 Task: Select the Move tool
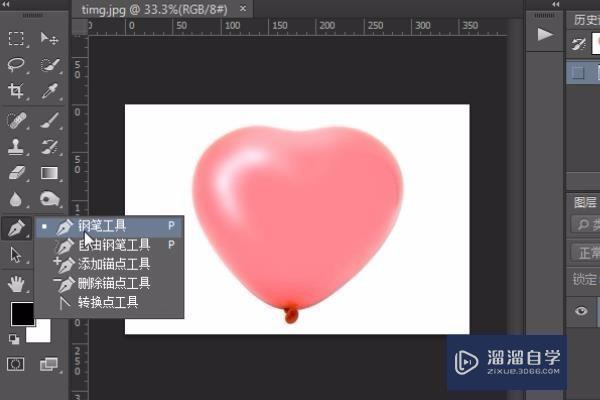[x=49, y=39]
